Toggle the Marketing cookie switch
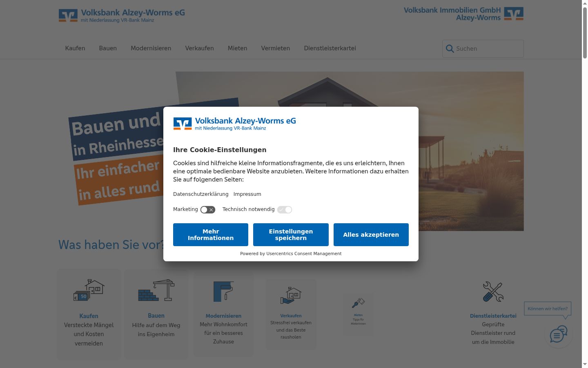 click(x=207, y=210)
